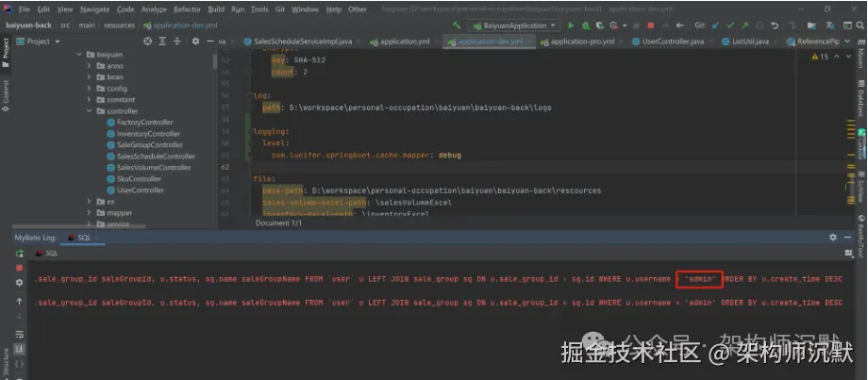Click locate target icon in Project panel
The width and height of the screenshot is (868, 380).
pos(148,41)
